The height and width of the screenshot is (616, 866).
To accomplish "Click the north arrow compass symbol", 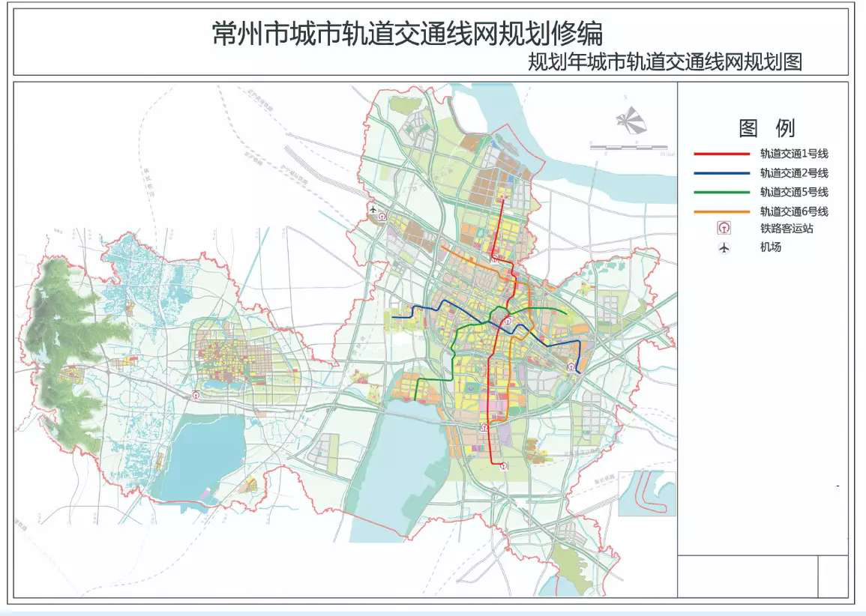I will [631, 121].
